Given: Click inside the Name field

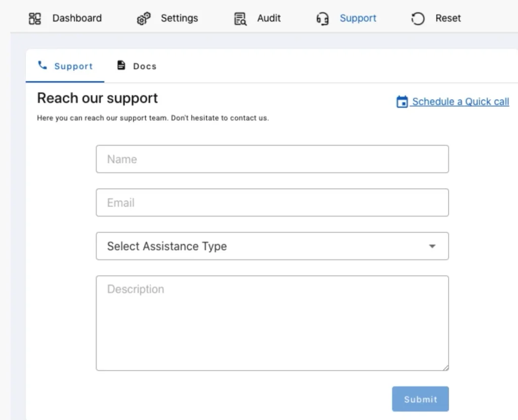Looking at the screenshot, I should [x=272, y=159].
